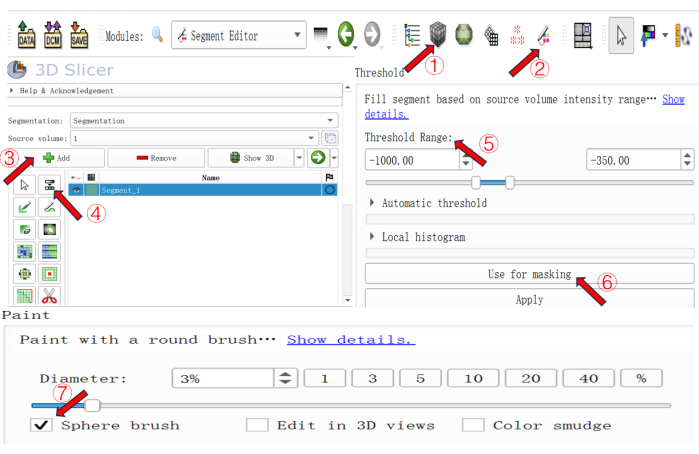Open the Data hierarchy module icon
Viewport: 699px width, 454px height.
pyautogui.click(x=412, y=35)
